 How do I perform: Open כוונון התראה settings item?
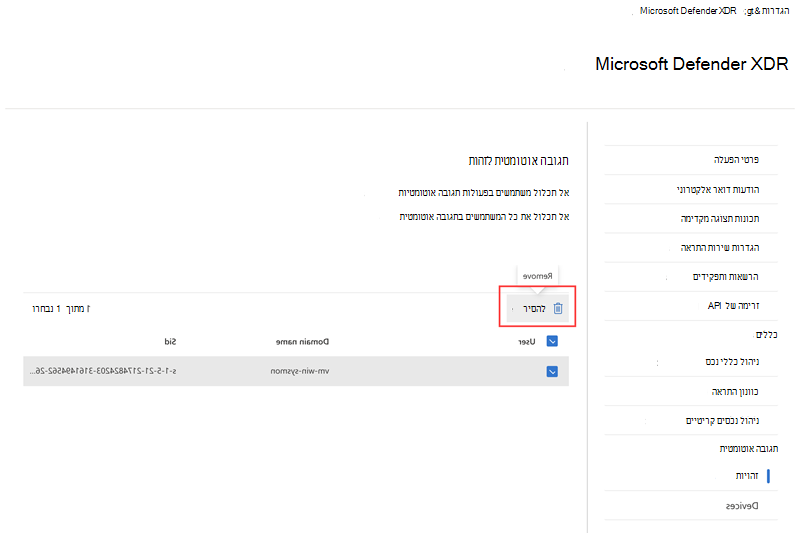[x=735, y=392]
